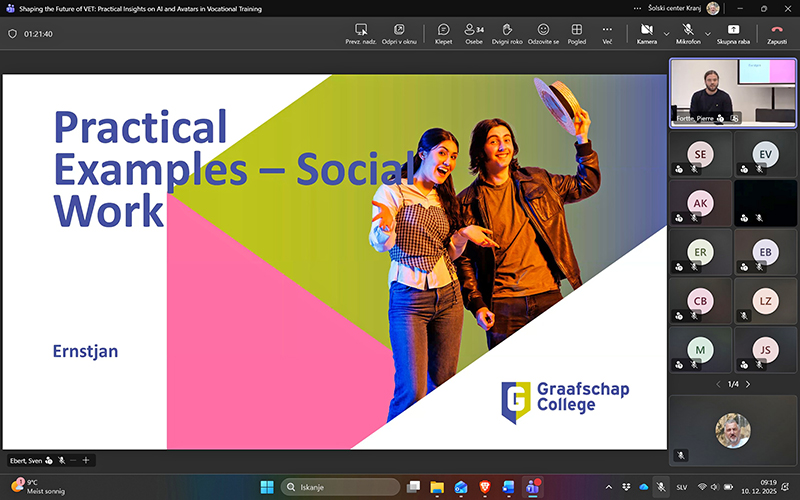The image size is (800, 500).
Task: Raise hand with Dvigni roko
Action: (507, 30)
